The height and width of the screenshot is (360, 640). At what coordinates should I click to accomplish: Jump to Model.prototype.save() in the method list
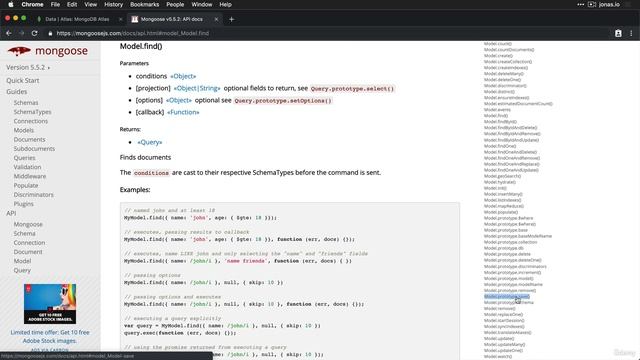point(507,296)
